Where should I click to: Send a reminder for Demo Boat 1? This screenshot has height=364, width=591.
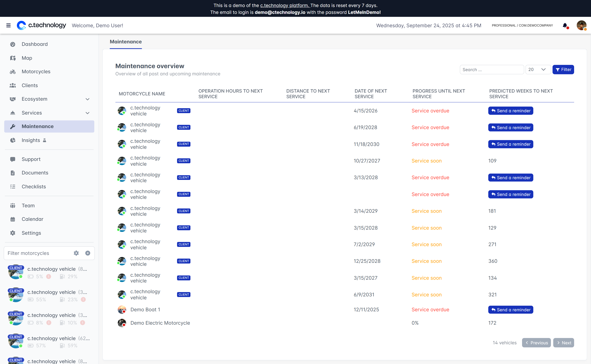(x=511, y=310)
